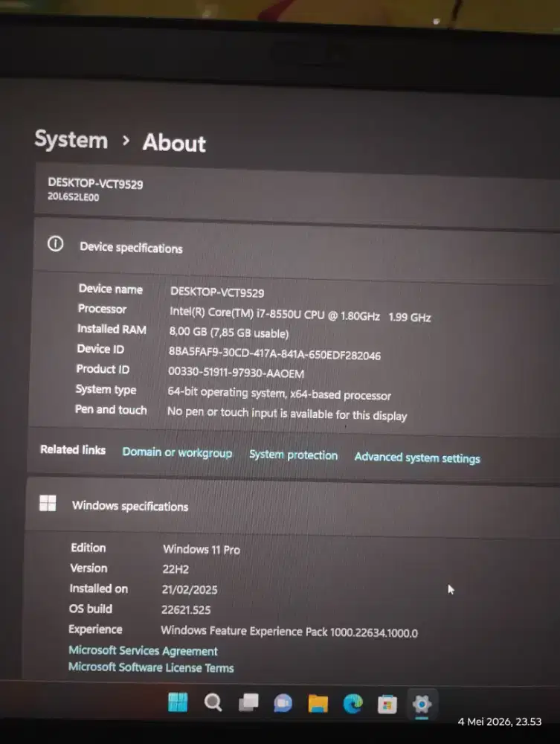Click the Windows specifications logo icon

tap(48, 503)
